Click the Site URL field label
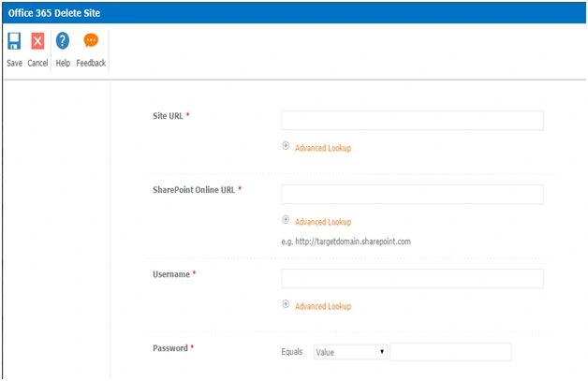This screenshot has height=381, width=588. pyautogui.click(x=168, y=116)
